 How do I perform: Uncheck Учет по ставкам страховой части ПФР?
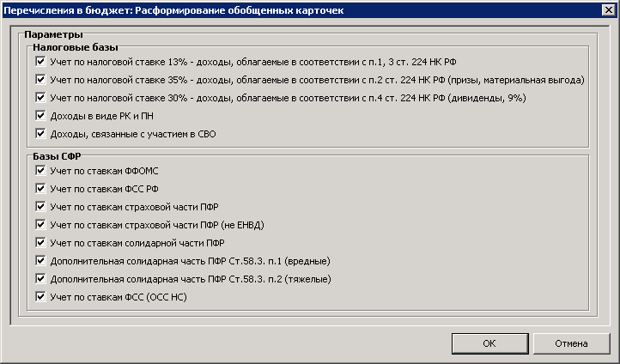point(40,207)
